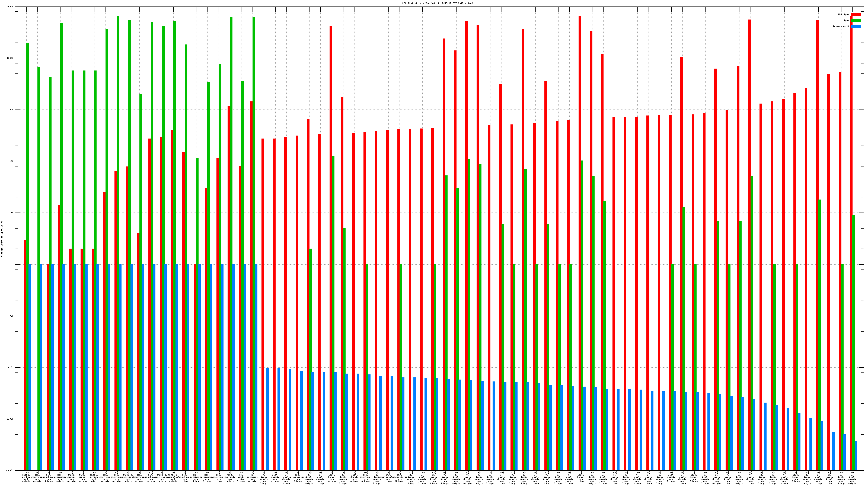Click the dnsbl-3 uceprotect origin x-axis label
Screen dimensions: 868x488
click(x=128, y=477)
